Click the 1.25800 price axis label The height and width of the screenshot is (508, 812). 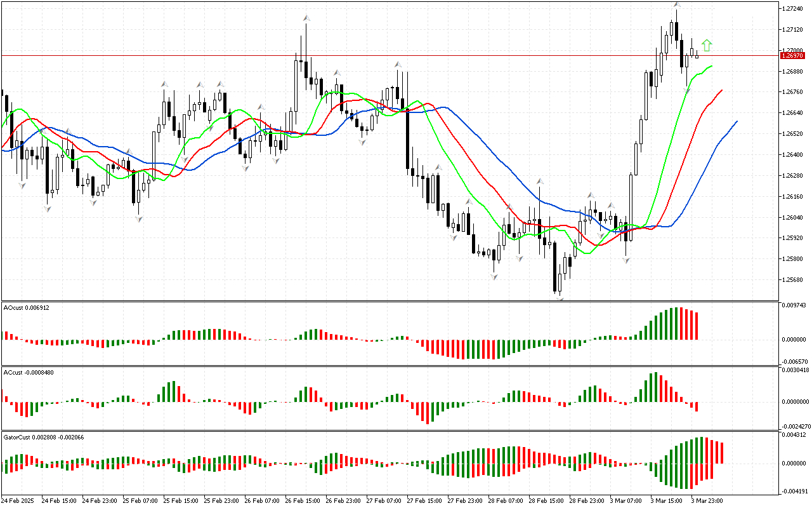point(793,259)
